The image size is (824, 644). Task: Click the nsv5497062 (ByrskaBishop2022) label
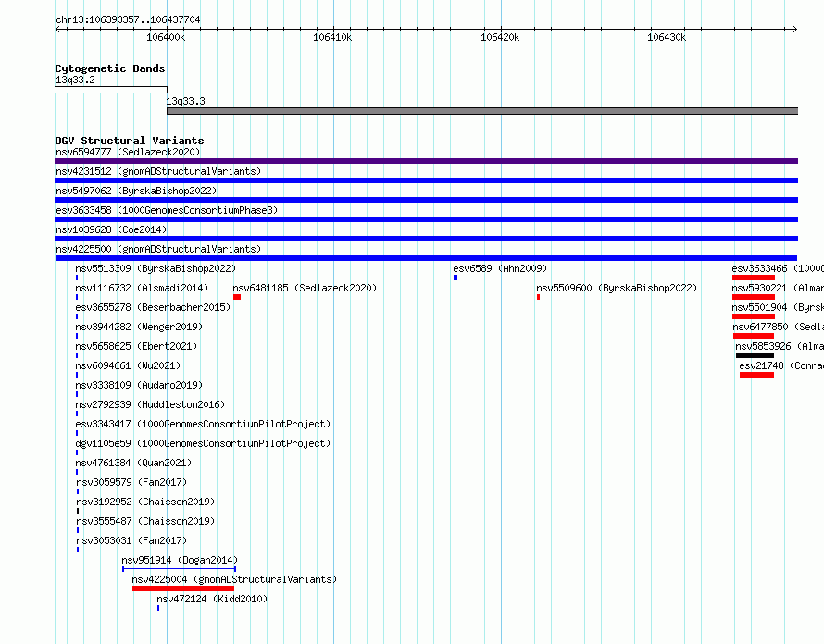[x=136, y=191]
